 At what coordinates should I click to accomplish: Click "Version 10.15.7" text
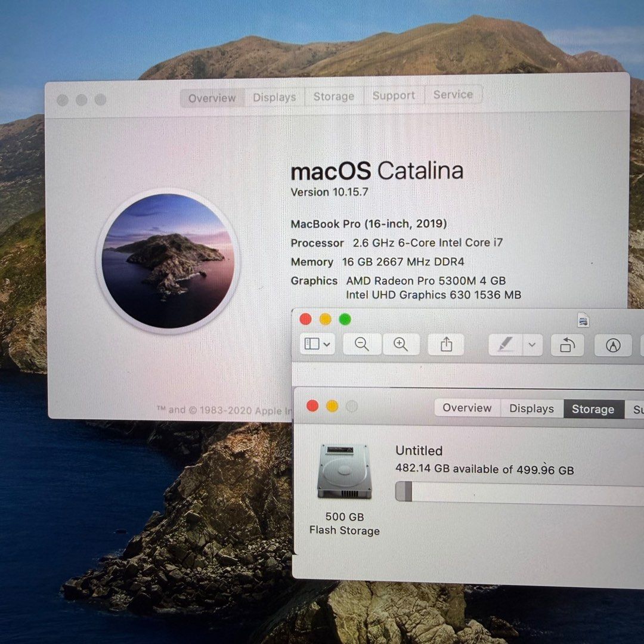329,192
